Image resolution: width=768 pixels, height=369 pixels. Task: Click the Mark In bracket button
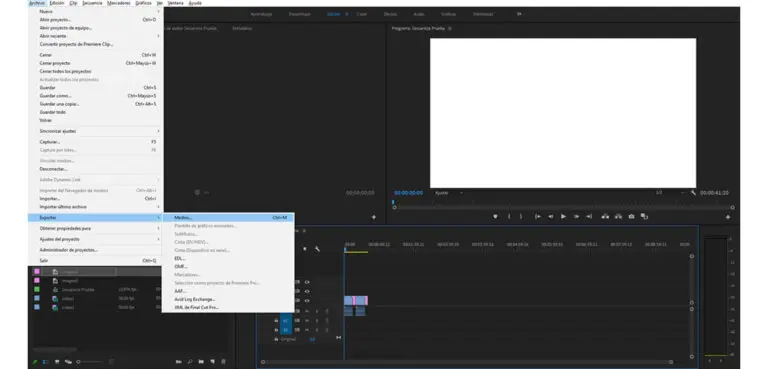pos(509,217)
